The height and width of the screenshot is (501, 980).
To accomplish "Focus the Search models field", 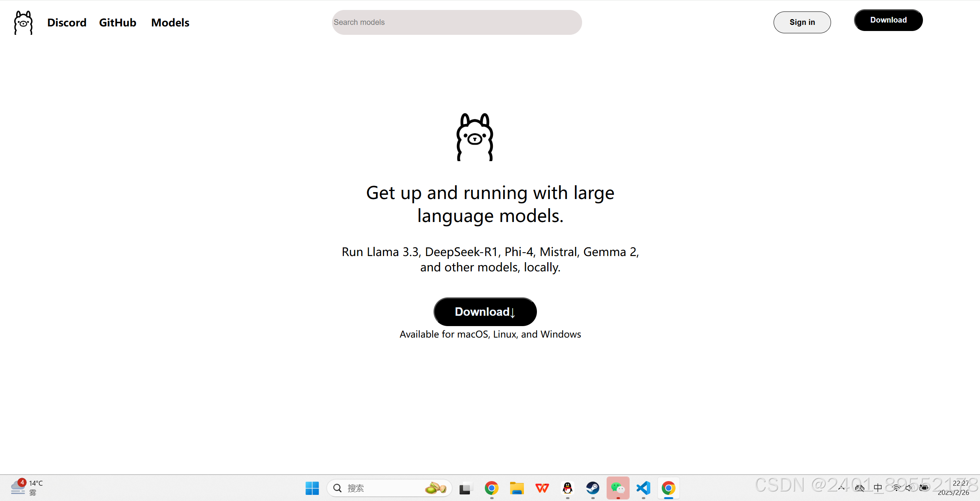I will (456, 22).
